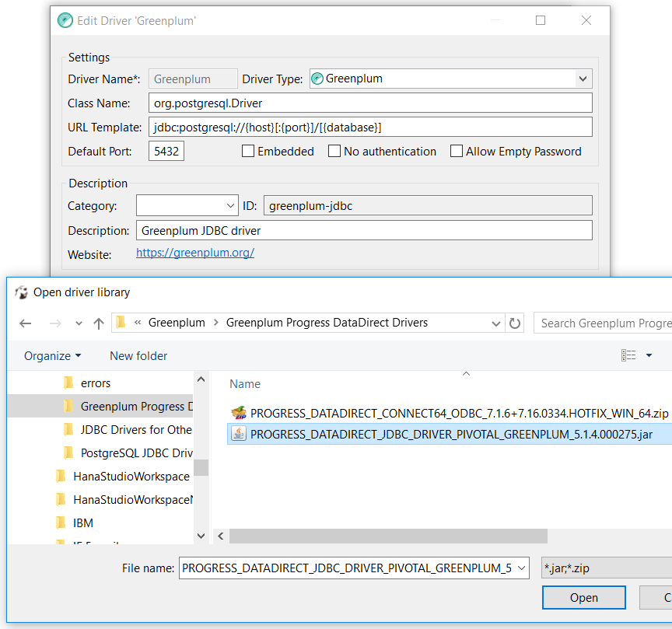This screenshot has height=629, width=672.
Task: Click the Greenplum driver type icon
Action: pyautogui.click(x=317, y=79)
